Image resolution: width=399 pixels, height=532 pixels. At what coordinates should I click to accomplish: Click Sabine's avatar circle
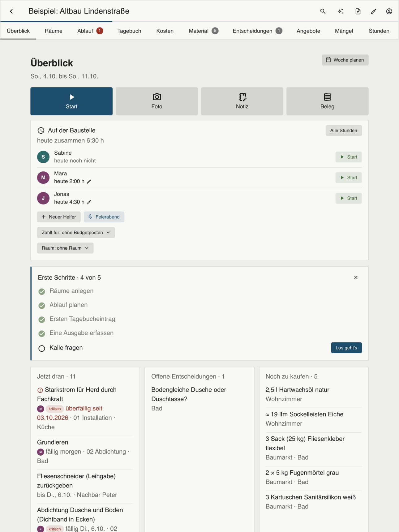(x=43, y=157)
